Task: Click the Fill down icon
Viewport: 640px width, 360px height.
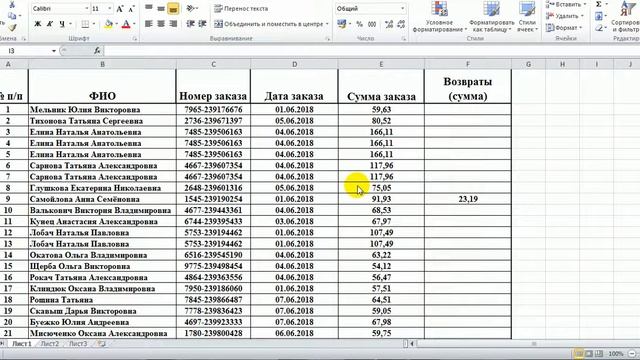Action: pos(599,16)
